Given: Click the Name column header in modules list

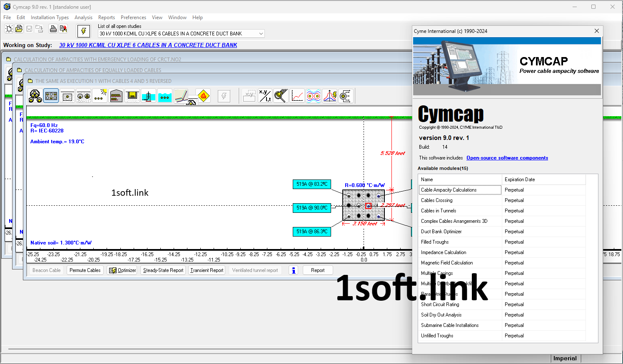Looking at the screenshot, I should pos(460,180).
